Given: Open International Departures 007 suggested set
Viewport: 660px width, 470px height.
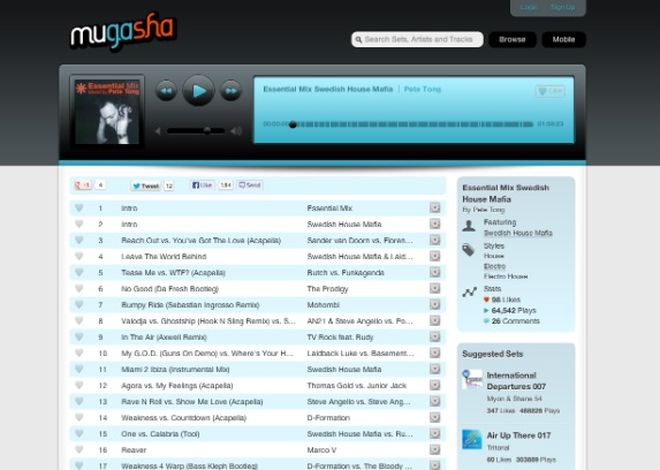Looking at the screenshot, I should point(516,381).
